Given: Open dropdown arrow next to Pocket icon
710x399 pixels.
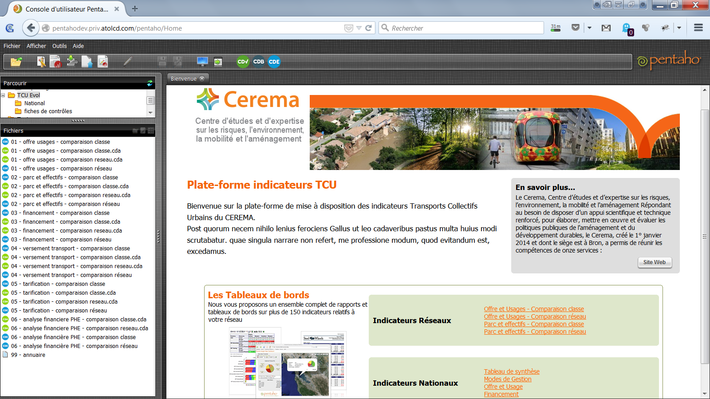Looking at the screenshot, I should 589,28.
